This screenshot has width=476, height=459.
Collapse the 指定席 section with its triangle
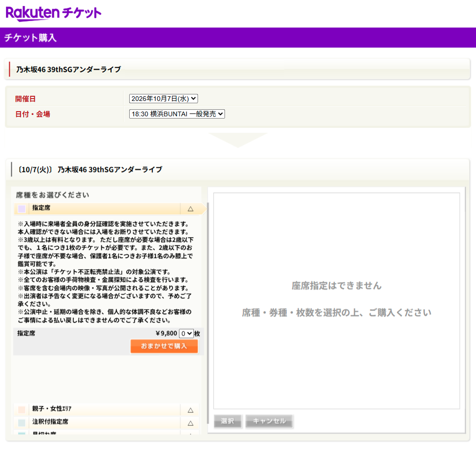190,209
